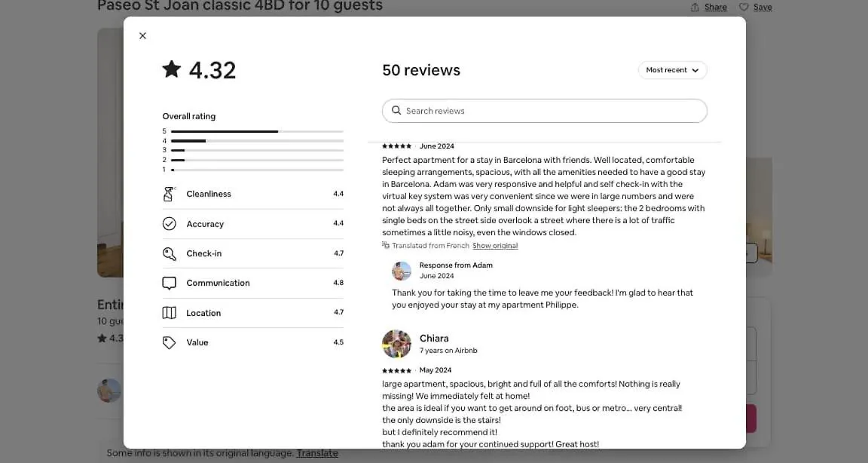Click the magnifier icon in search reviews
This screenshot has width=868, height=463.
(x=396, y=111)
